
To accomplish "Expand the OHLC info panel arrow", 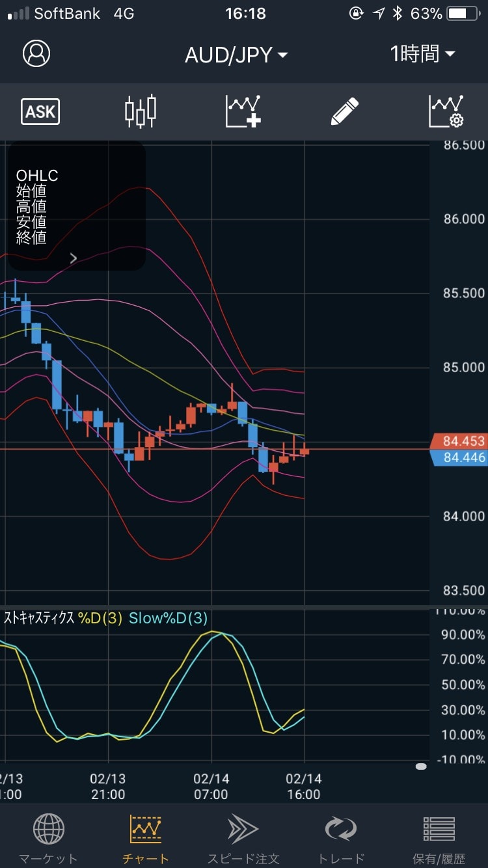I will pyautogui.click(x=74, y=258).
